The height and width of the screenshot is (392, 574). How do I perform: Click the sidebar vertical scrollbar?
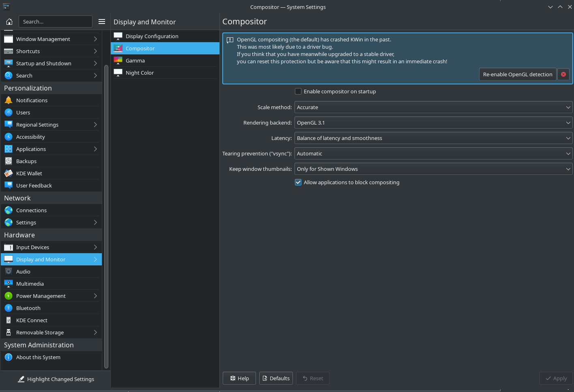(x=106, y=216)
